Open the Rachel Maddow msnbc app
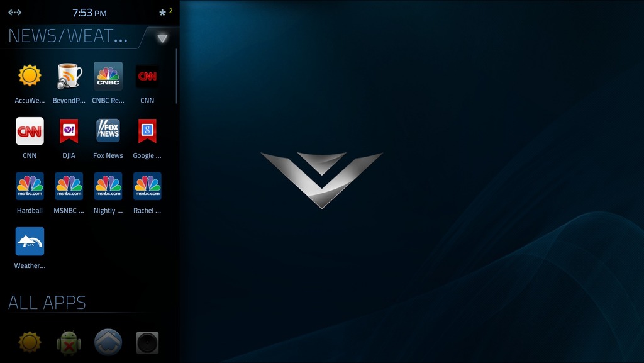The image size is (644, 363). [x=147, y=186]
